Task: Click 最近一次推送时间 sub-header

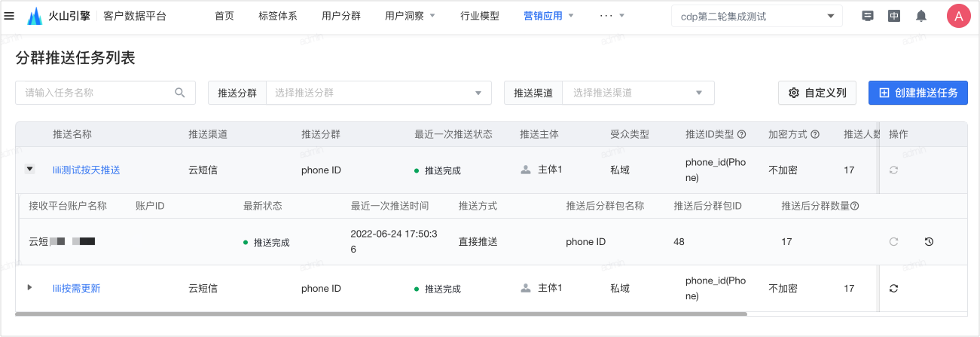Action: coord(390,206)
